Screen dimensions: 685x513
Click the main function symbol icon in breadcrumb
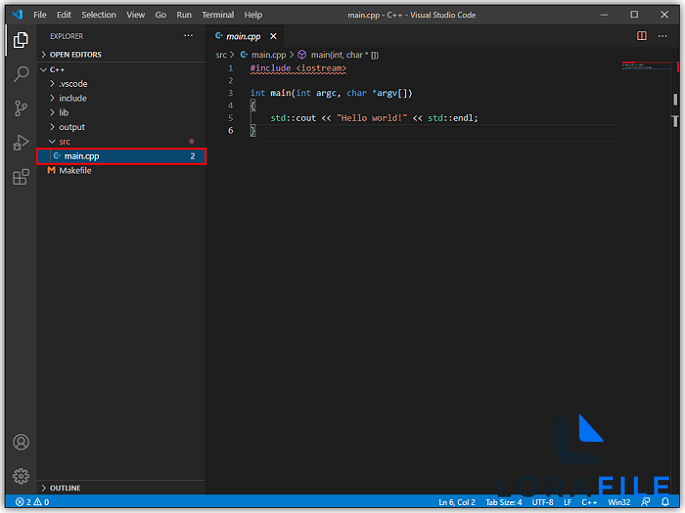pos(302,55)
